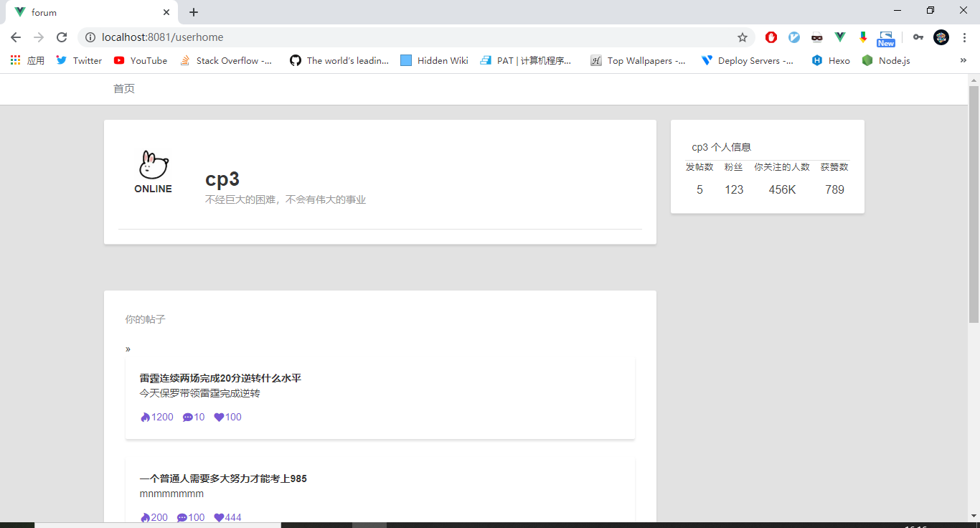This screenshot has width=980, height=528.
Task: Click the masked-face extension icon in toolbar
Action: pos(817,37)
